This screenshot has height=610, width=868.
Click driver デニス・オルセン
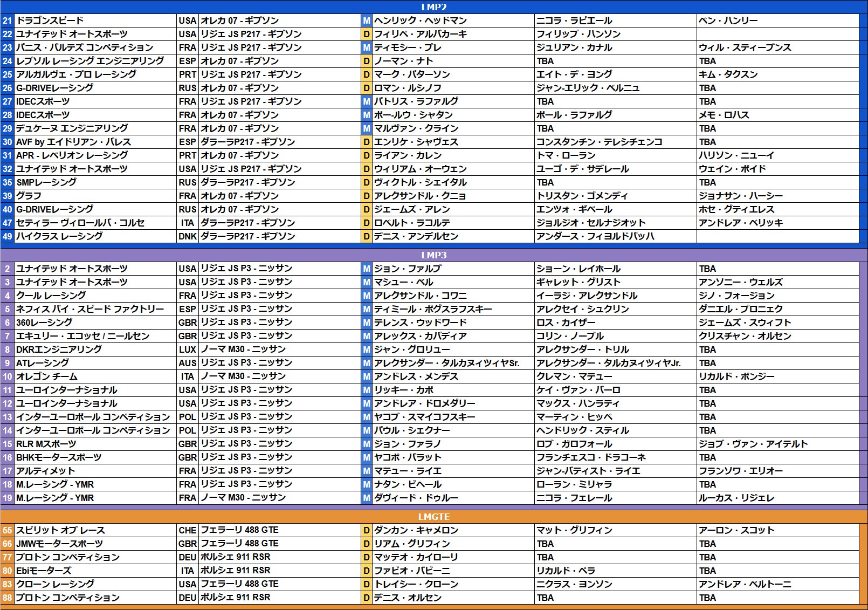[x=408, y=598]
